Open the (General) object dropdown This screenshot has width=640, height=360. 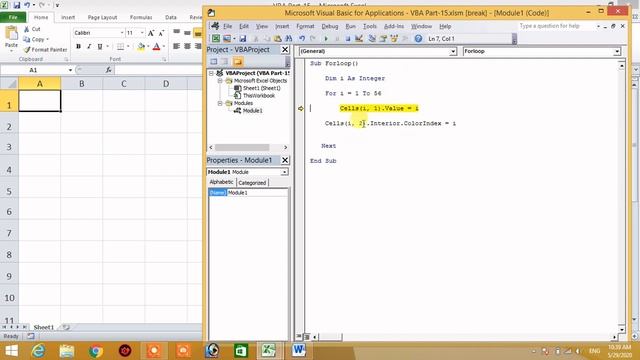(453, 51)
